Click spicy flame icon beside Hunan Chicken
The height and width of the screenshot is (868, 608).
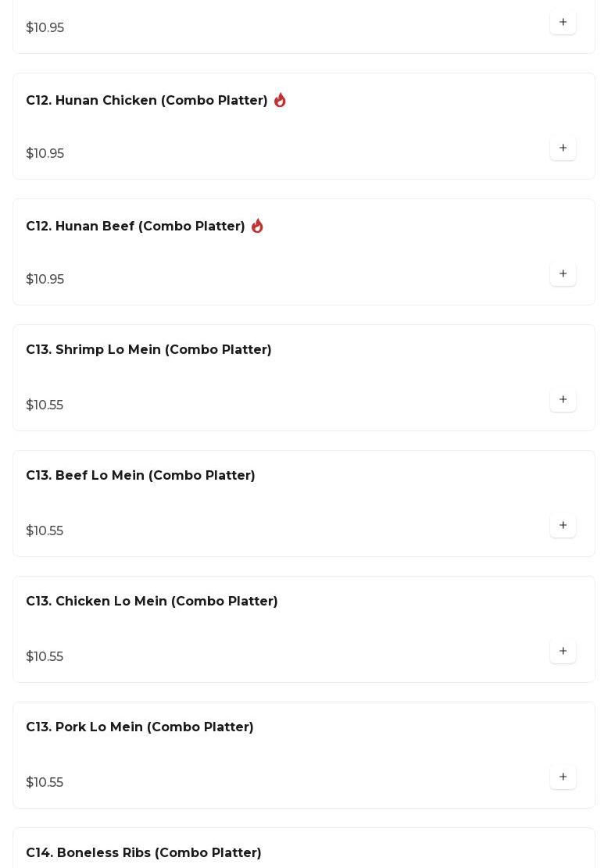click(x=280, y=101)
